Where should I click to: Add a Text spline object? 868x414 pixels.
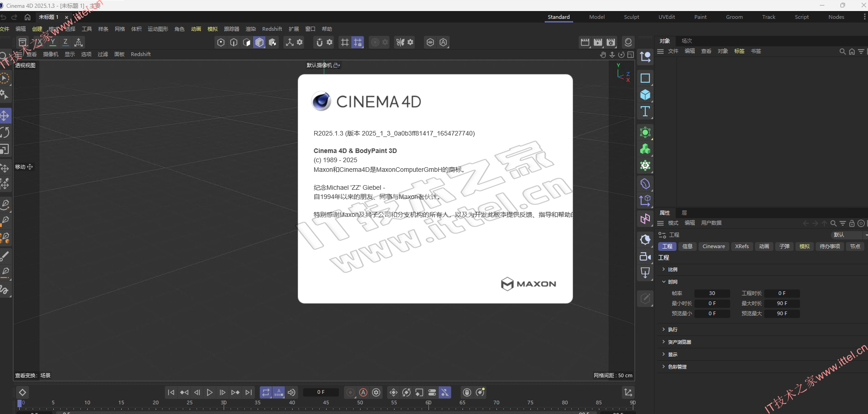click(x=645, y=111)
